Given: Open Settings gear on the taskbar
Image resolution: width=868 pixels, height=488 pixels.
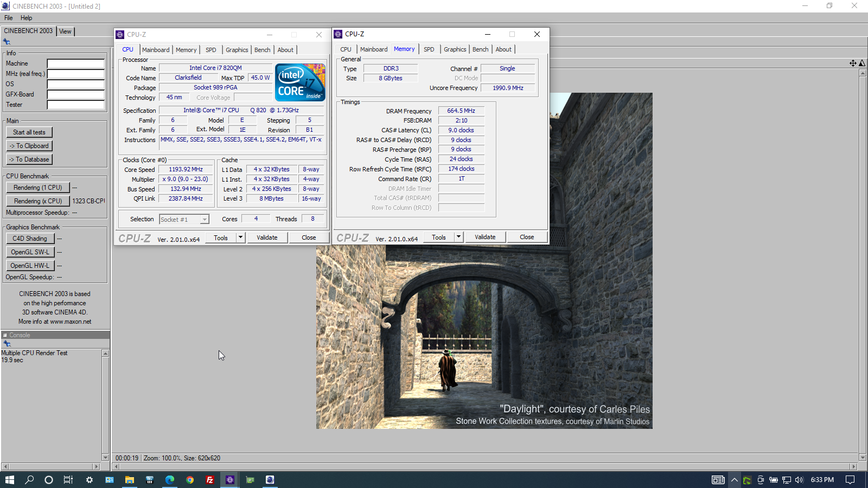Looking at the screenshot, I should tap(89, 480).
